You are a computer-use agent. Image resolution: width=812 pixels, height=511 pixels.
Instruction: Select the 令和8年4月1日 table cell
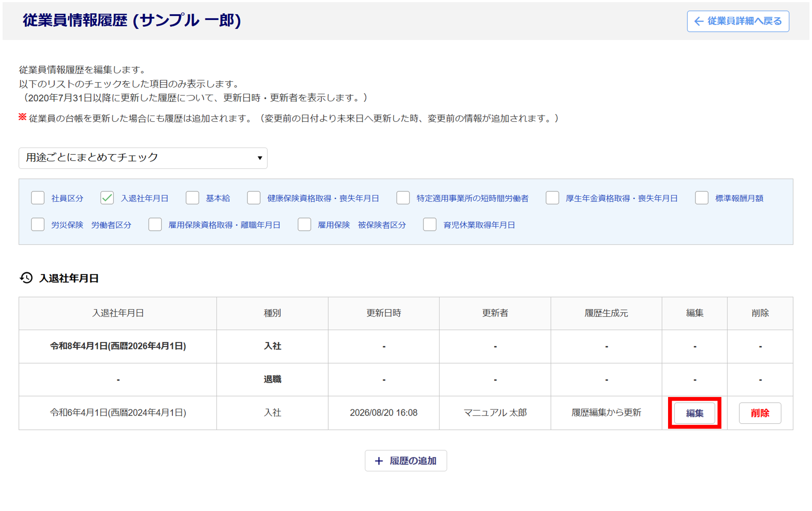(x=118, y=346)
